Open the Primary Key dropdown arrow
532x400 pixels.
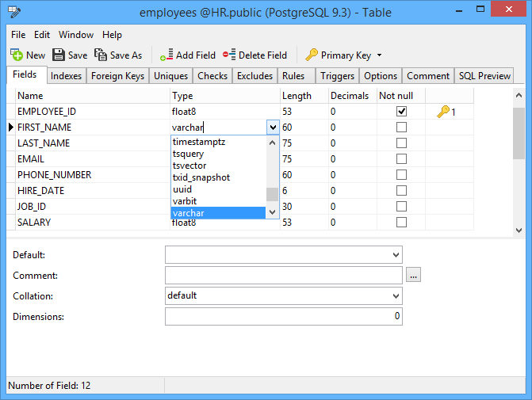point(379,55)
